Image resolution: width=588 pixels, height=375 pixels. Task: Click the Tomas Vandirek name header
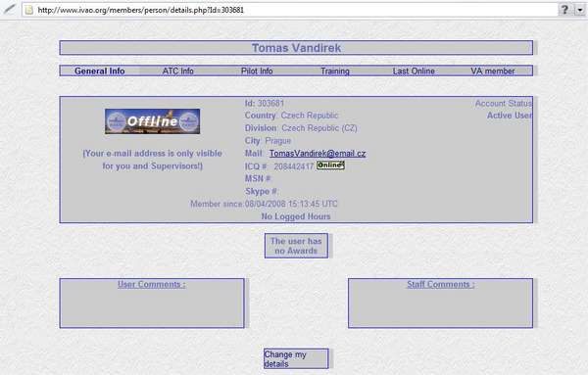[296, 48]
